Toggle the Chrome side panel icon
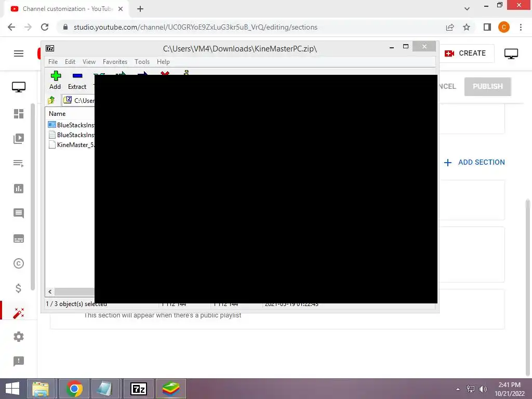The width and height of the screenshot is (532, 399). [487, 27]
